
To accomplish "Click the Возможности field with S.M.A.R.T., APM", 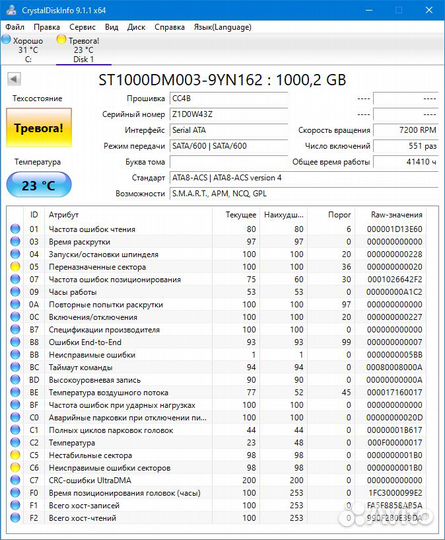I will tap(304, 194).
